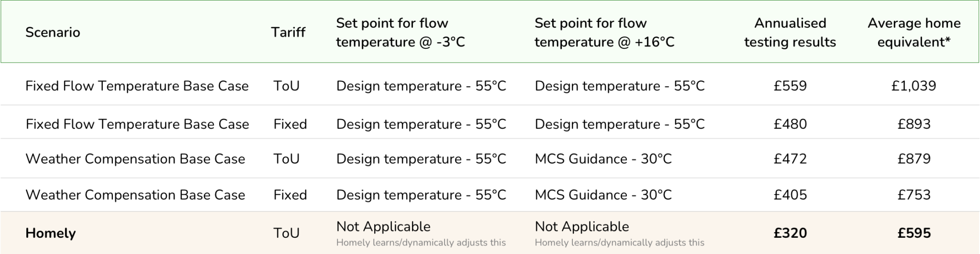
Task: Select the Homely scenario name cell
Action: (x=51, y=233)
